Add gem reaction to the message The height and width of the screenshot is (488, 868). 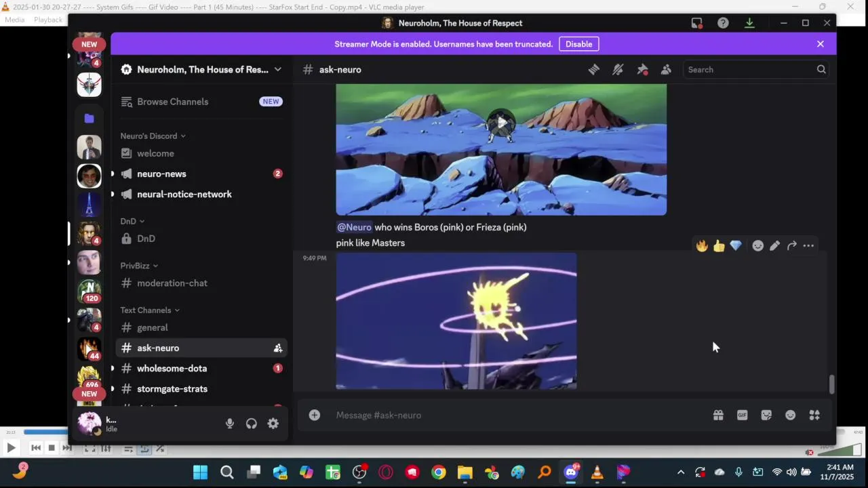click(736, 246)
